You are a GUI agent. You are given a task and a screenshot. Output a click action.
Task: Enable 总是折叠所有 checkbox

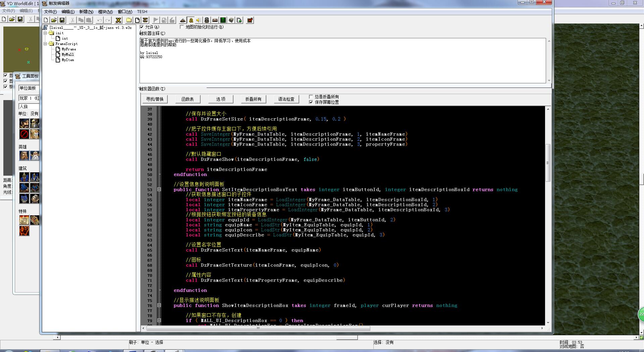[x=311, y=97]
